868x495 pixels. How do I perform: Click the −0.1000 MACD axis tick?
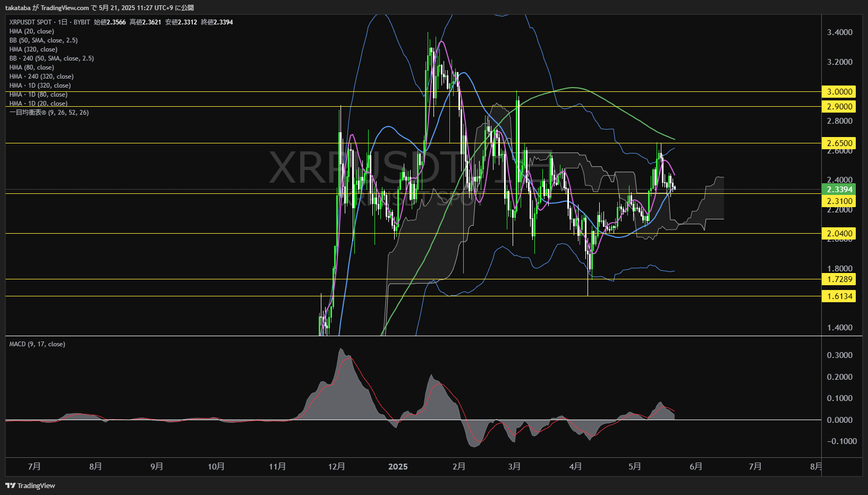pyautogui.click(x=842, y=441)
